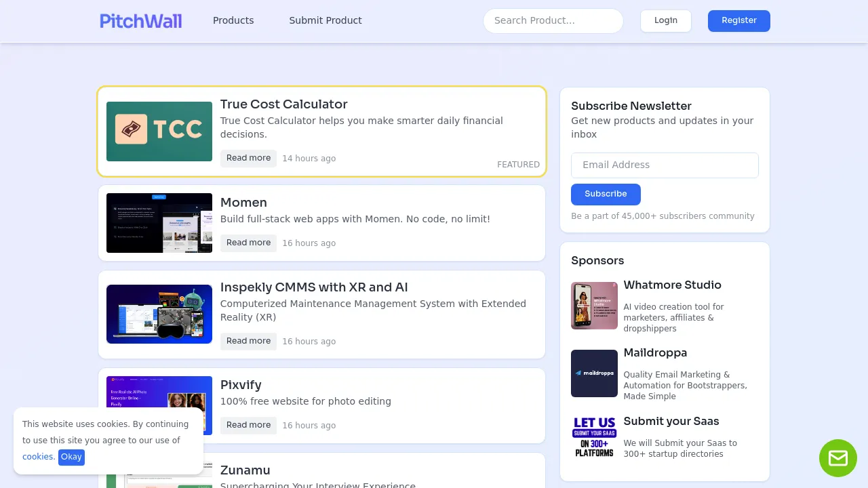Click the 14 hours ago timestamp
The image size is (868, 488).
309,159
